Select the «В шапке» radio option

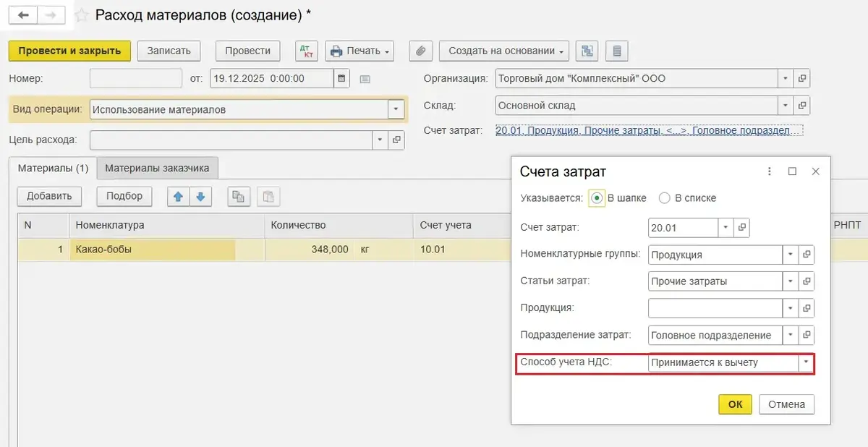[x=597, y=198]
